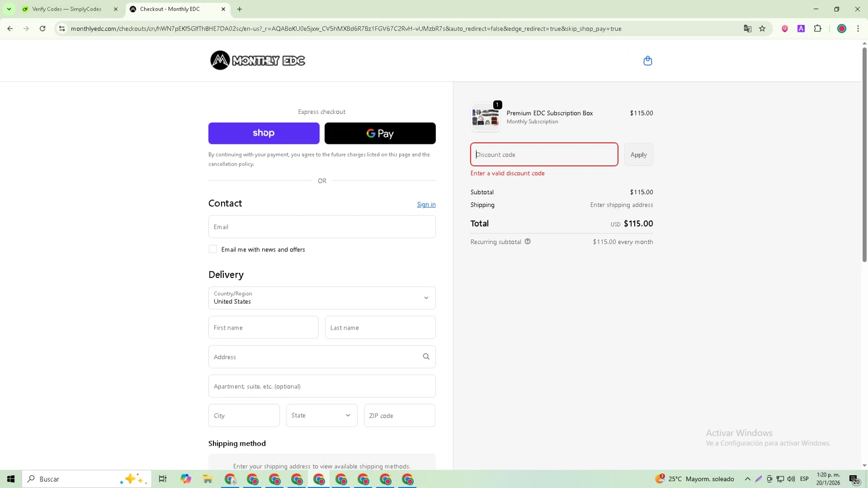Open the Chrome three-dot menu
This screenshot has width=868, height=488.
pos(858,28)
